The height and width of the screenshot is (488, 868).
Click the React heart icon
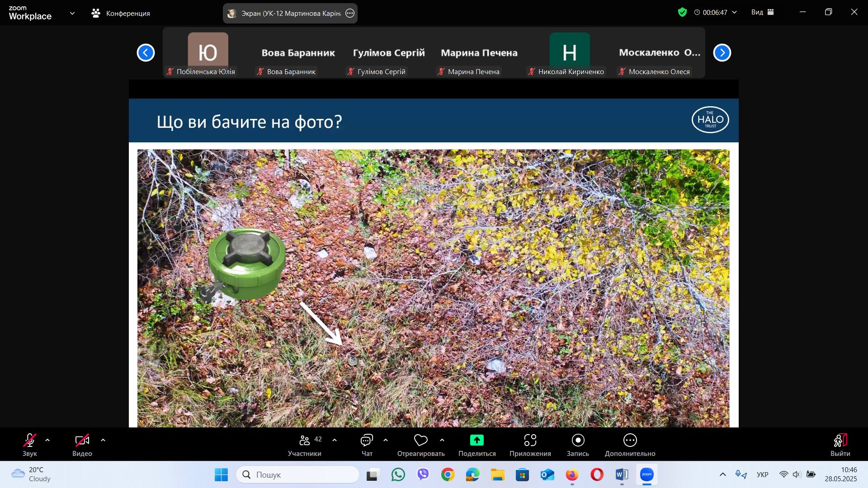[x=420, y=441]
